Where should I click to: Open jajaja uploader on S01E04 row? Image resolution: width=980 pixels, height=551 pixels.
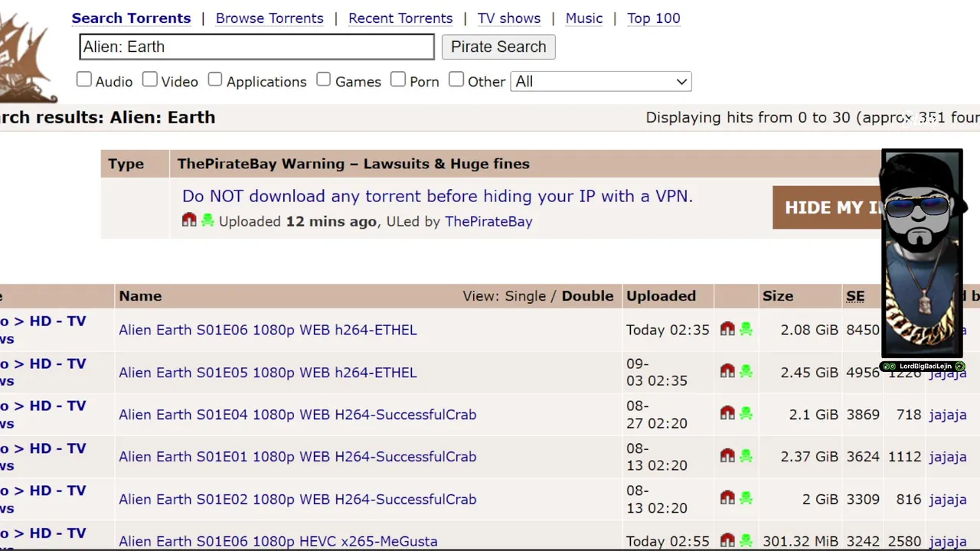[x=948, y=415]
